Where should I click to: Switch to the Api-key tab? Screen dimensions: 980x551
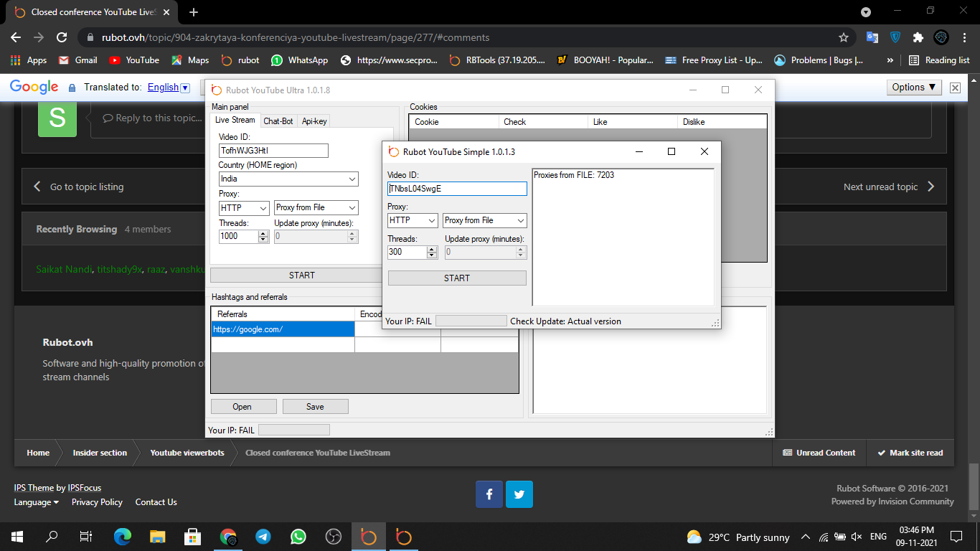click(x=314, y=121)
